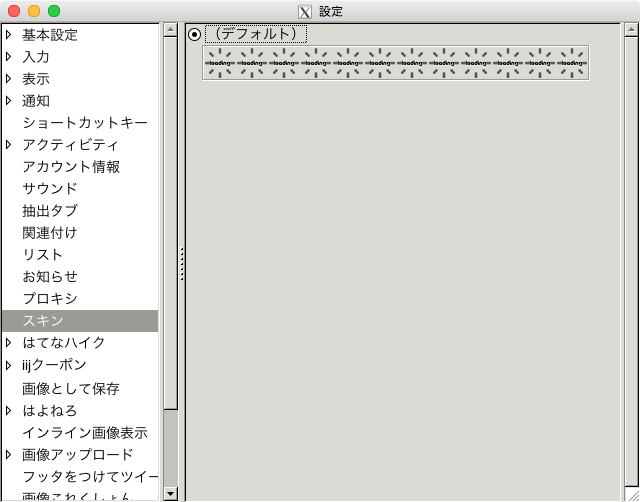Click the sidebar scrollbar down arrow
Screen dimensions: 640x502
coord(170,493)
